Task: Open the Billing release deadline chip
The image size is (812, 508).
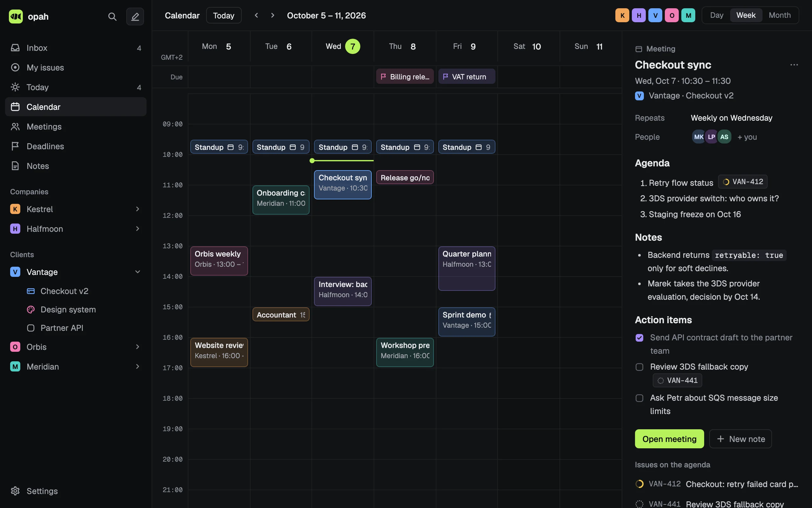Action: pos(405,77)
